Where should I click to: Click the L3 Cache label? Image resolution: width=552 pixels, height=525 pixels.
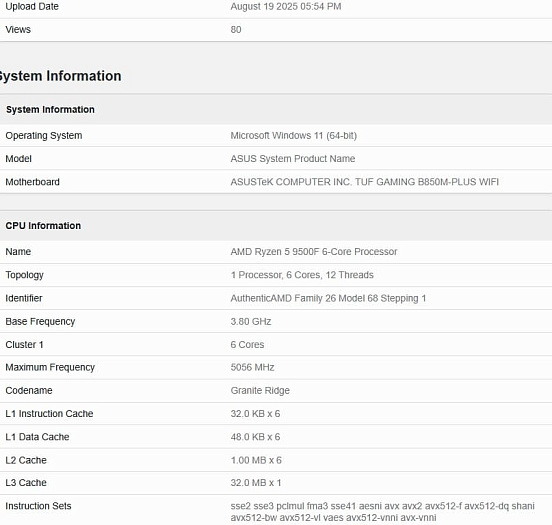tap(26, 483)
